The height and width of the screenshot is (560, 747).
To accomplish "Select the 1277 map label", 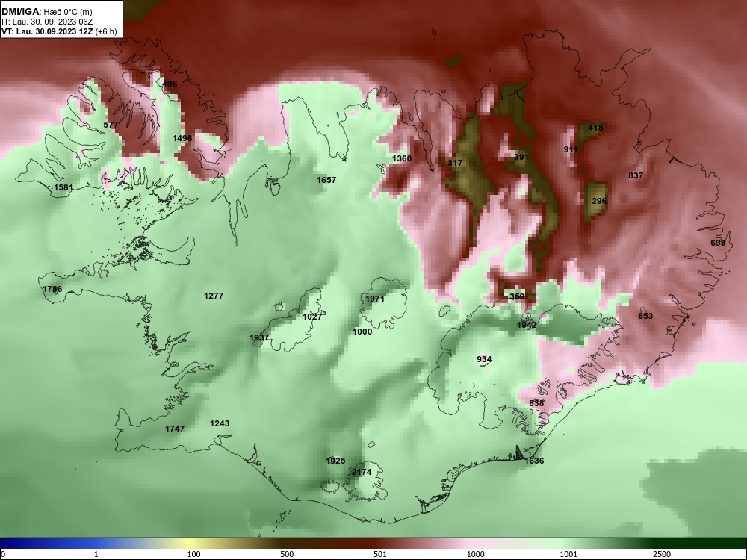I will click(x=214, y=296).
